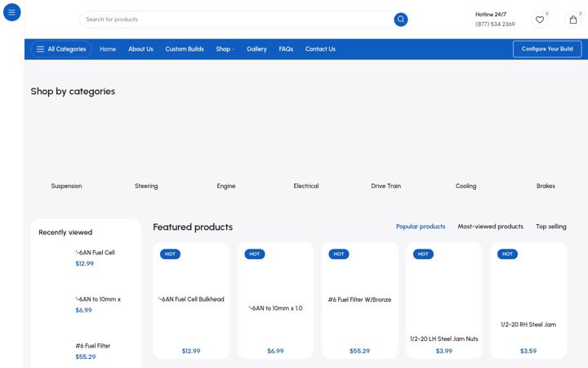Switch to the Top selling tab

551,227
